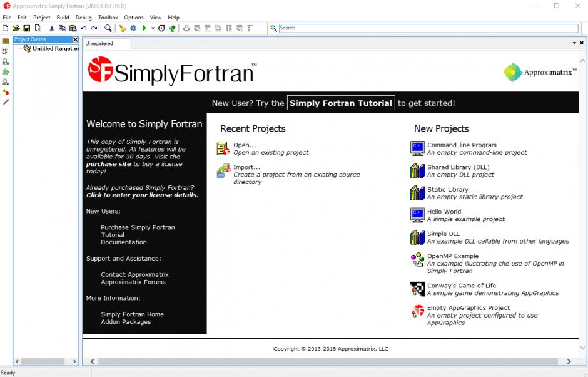This screenshot has width=588, height=377.
Task: Click the stopwatch profiler icon
Action: tap(161, 28)
